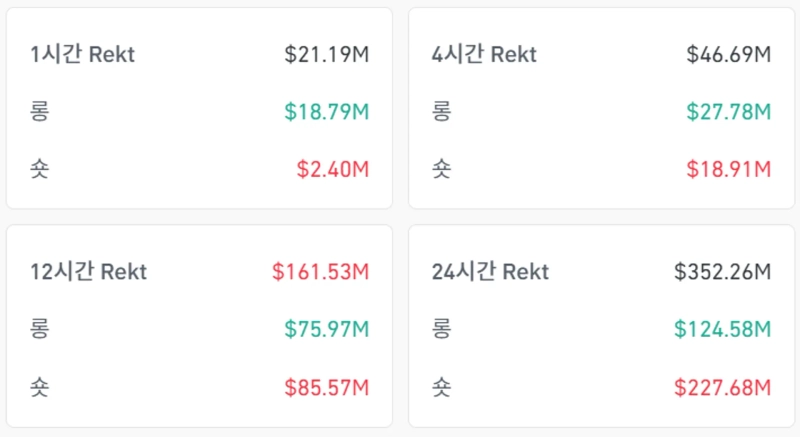Click the 롱 label in the 1시간 Rekt card
Image resolution: width=800 pixels, height=437 pixels.
pos(40,111)
